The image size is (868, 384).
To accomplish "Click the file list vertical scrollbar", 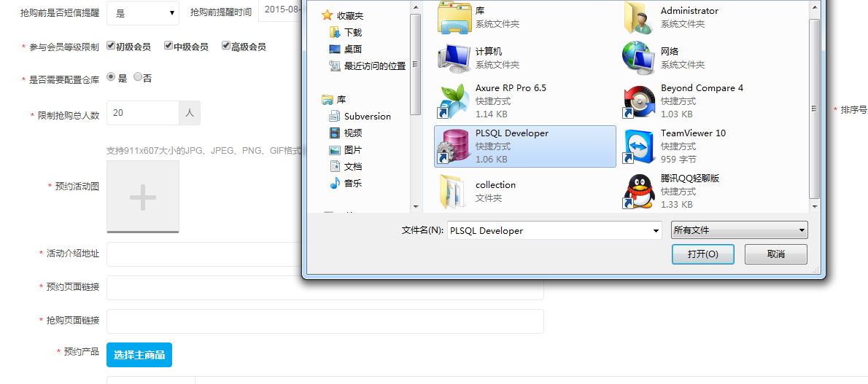I will pos(815,108).
